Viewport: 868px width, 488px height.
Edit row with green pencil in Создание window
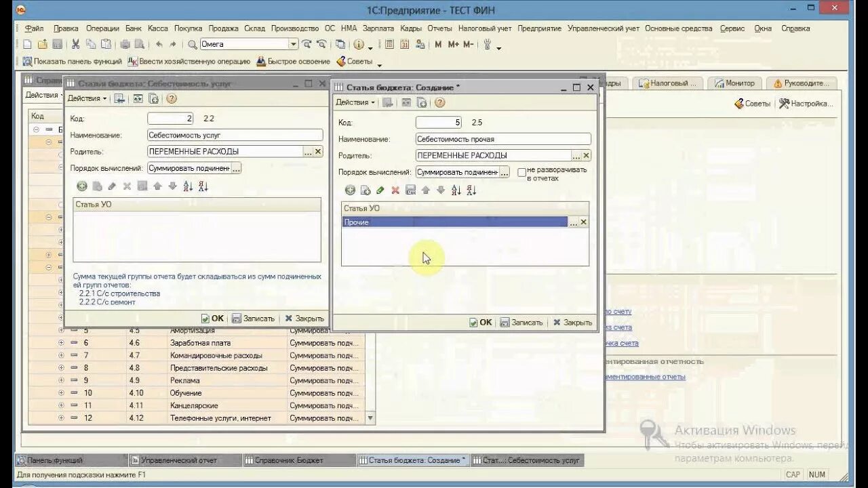[380, 190]
